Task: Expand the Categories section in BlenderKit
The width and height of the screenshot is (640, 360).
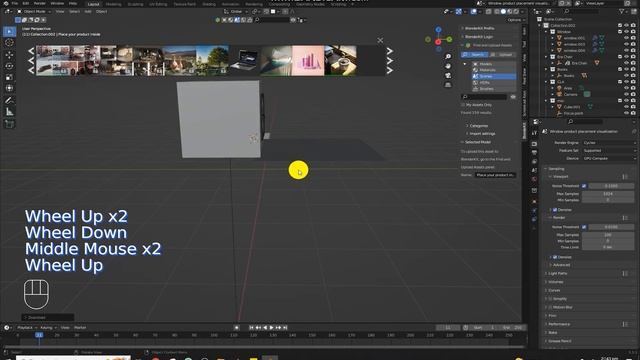Action: point(478,126)
